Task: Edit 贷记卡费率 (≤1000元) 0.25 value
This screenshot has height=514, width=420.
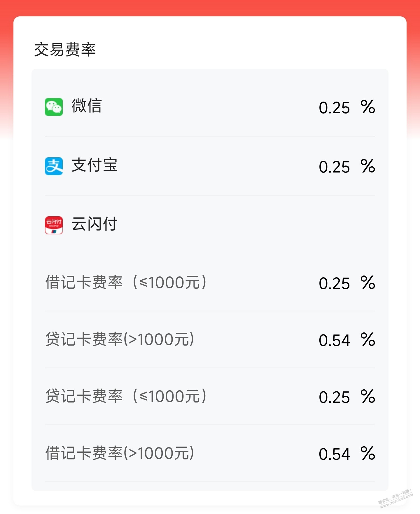Action: (x=334, y=397)
